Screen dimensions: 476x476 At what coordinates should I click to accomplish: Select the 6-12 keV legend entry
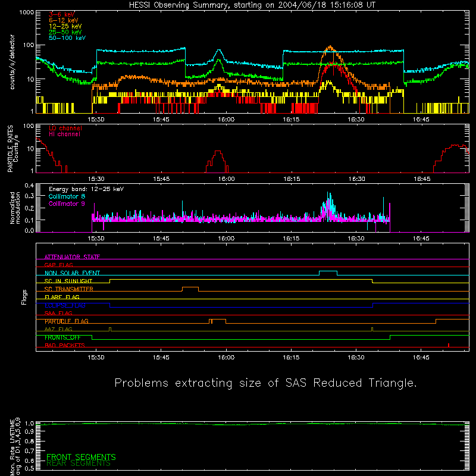point(64,20)
